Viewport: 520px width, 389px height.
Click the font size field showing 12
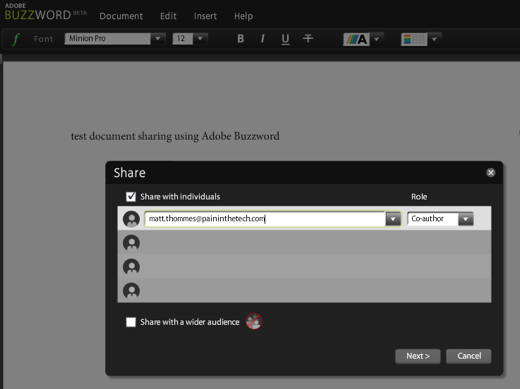pyautogui.click(x=182, y=39)
